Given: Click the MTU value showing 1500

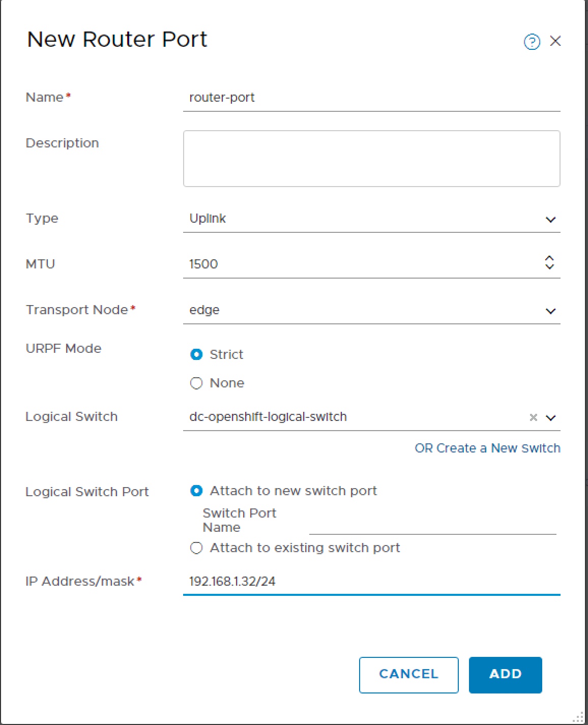Looking at the screenshot, I should pos(305,264).
